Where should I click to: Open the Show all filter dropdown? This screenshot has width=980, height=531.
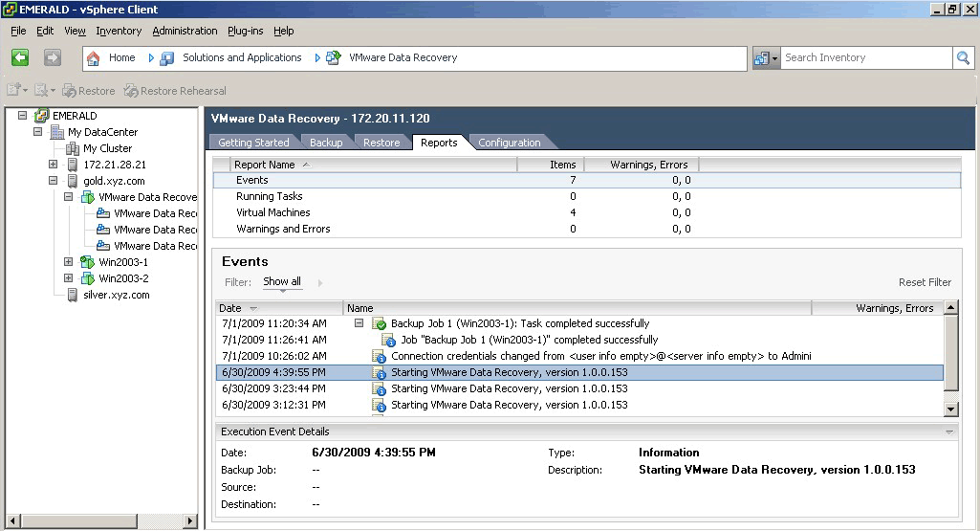click(282, 282)
